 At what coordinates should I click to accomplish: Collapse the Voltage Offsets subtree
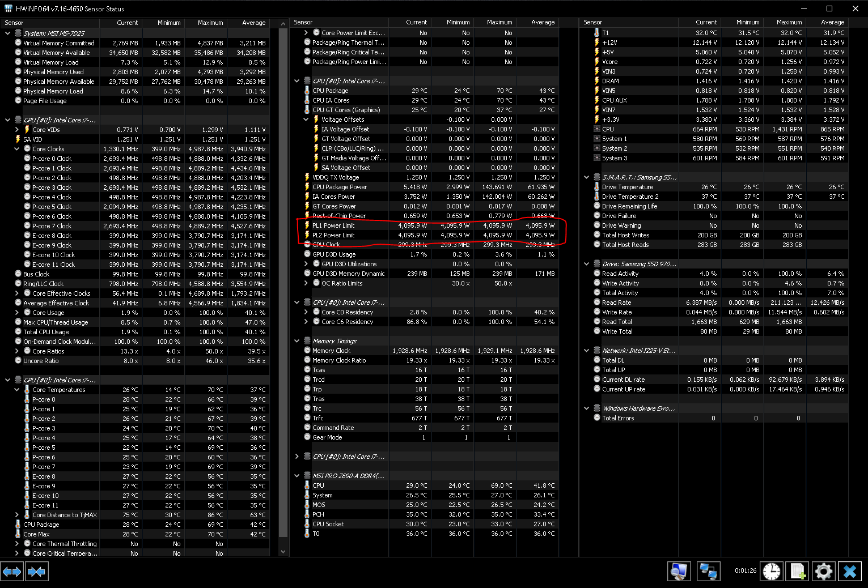(306, 120)
